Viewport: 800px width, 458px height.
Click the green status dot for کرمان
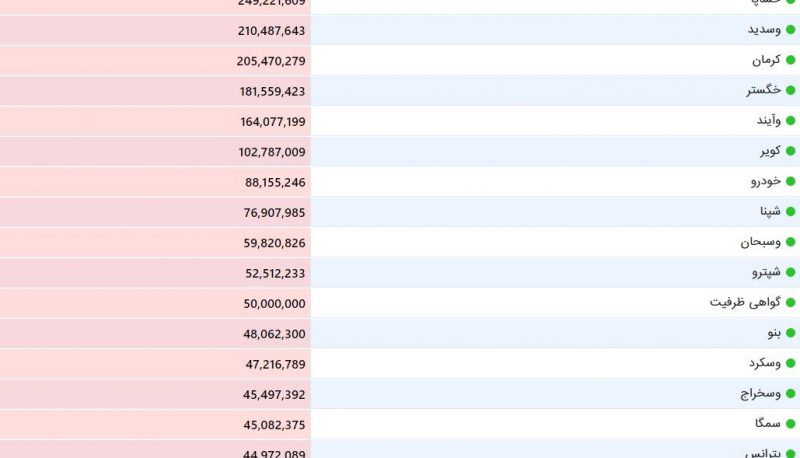click(x=791, y=60)
